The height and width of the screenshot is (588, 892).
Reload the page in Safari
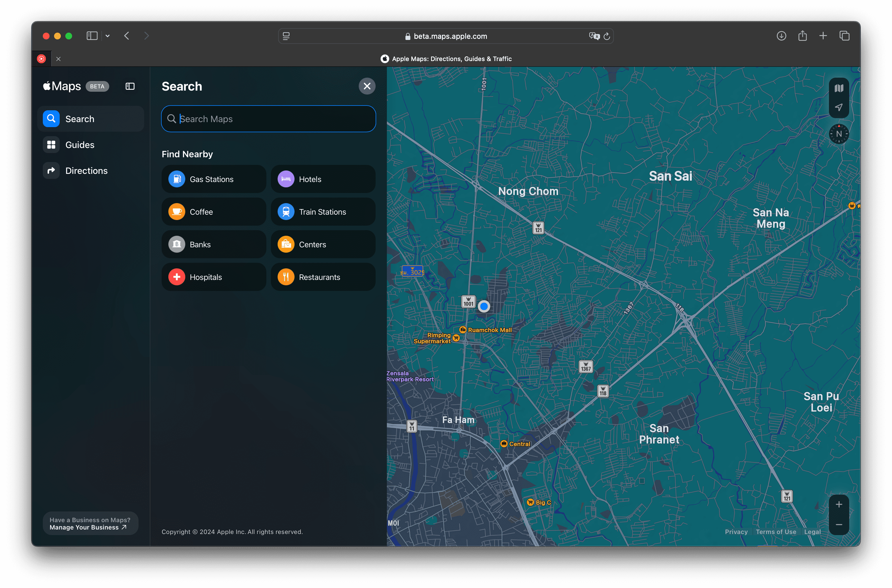[607, 36]
